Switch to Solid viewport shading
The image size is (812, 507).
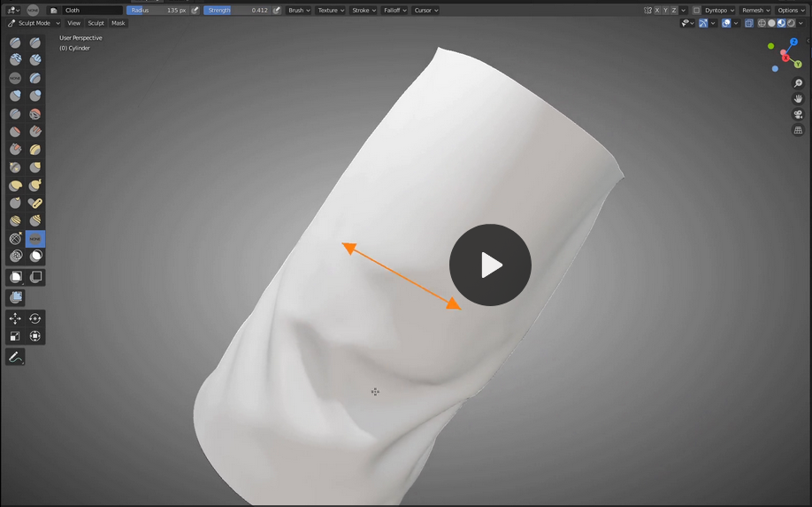coord(771,23)
